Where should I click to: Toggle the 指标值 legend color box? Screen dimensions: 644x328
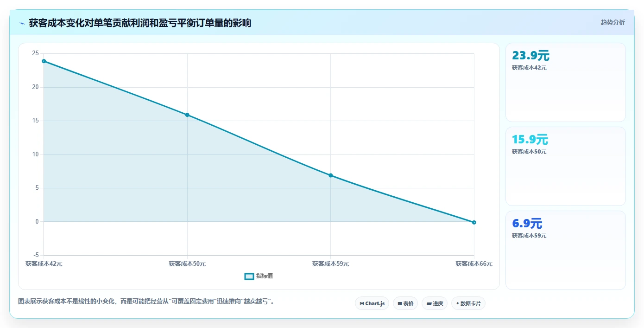[x=249, y=276]
